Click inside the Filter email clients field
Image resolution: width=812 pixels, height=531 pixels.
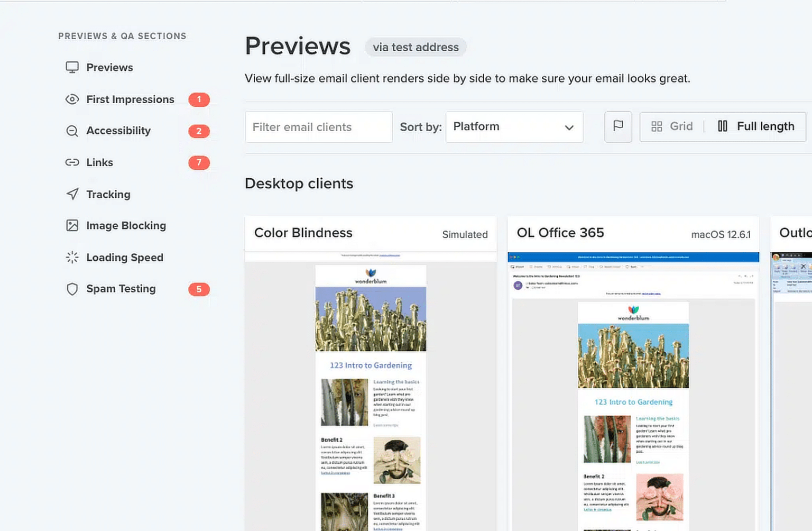coord(318,127)
